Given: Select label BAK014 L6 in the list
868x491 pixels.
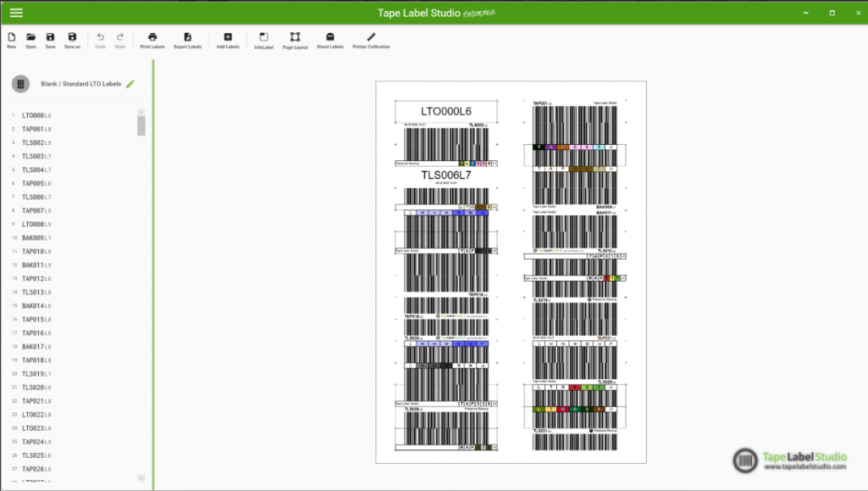Looking at the screenshot, I should pos(36,305).
